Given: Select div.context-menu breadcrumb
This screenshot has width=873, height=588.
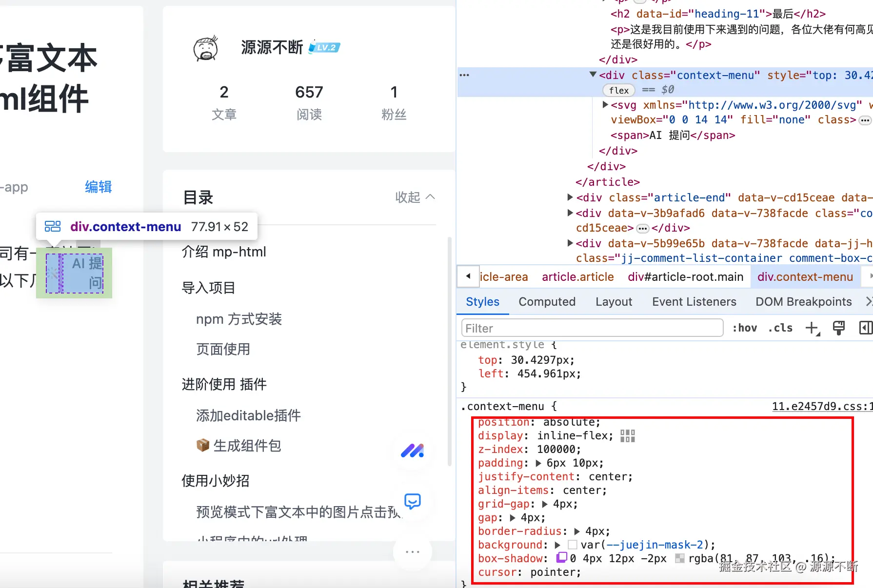Looking at the screenshot, I should point(805,277).
